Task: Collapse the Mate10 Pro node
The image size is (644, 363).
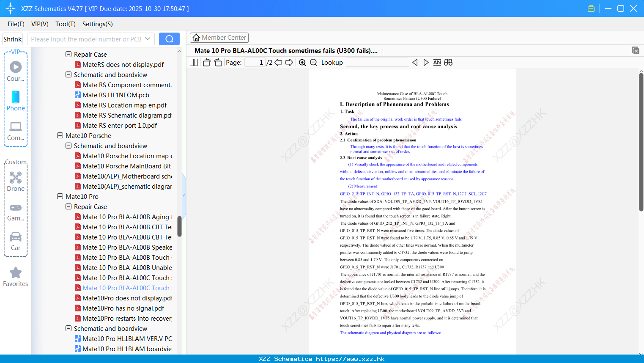Action: pos(60,197)
